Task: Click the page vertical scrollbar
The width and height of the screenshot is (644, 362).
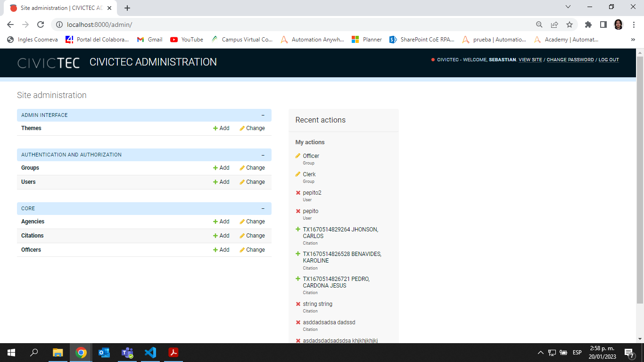Action: (x=640, y=179)
